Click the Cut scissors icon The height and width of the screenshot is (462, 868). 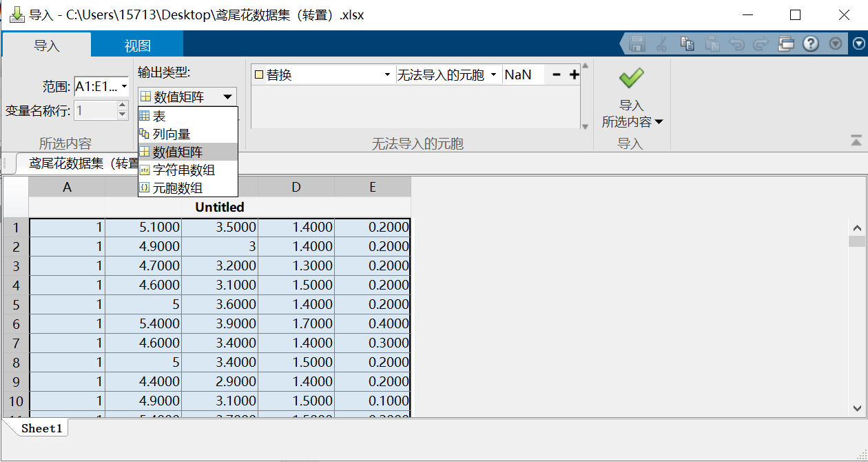(x=662, y=43)
